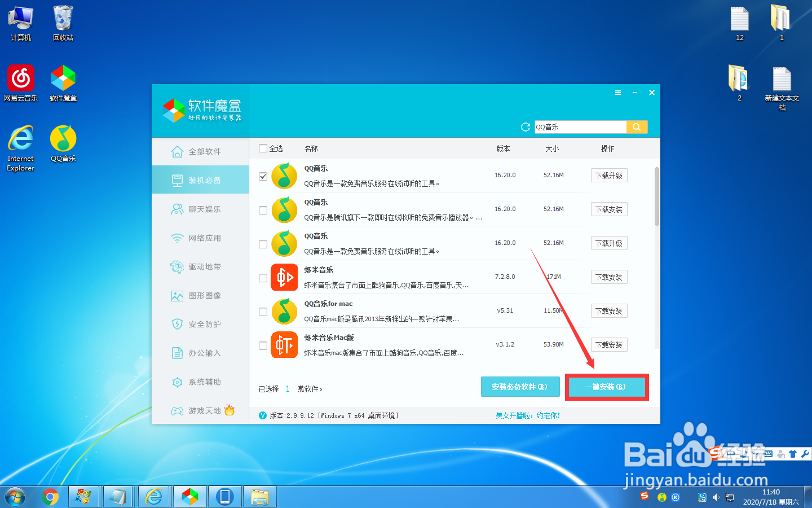Switch to 网络应用 category
The image size is (812, 508).
point(200,238)
